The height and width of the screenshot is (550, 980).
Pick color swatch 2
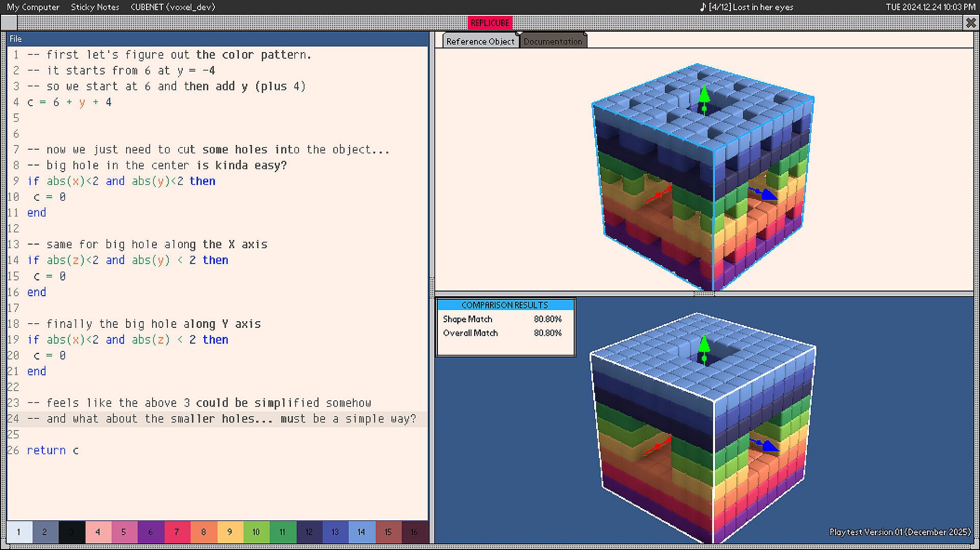coord(45,532)
